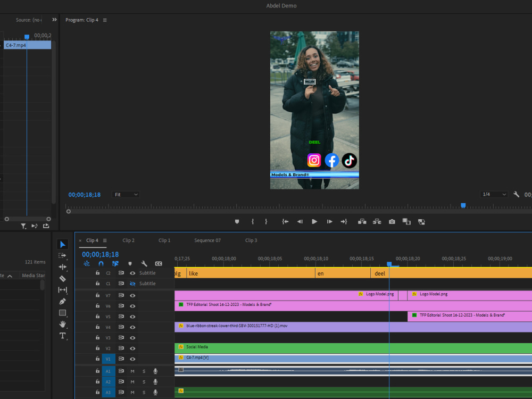Click timeline timecode 00;00;18;18
Screen dimensions: 532x399
point(101,254)
